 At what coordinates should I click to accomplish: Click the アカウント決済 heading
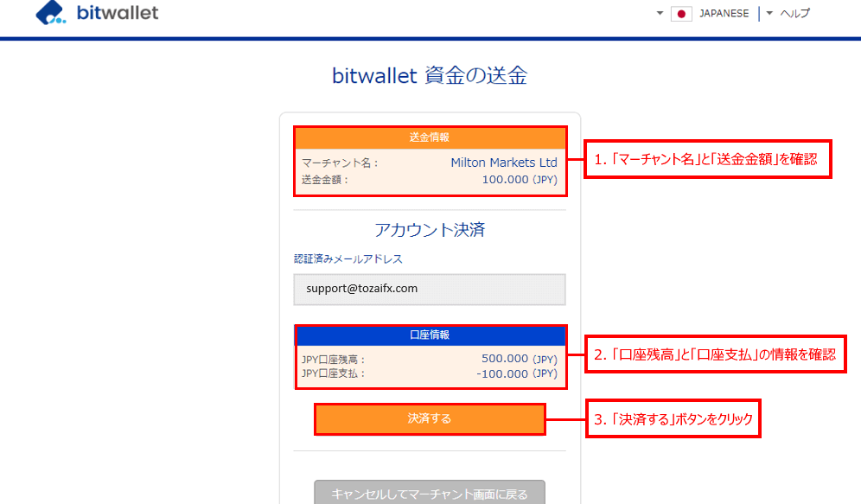pos(430,230)
